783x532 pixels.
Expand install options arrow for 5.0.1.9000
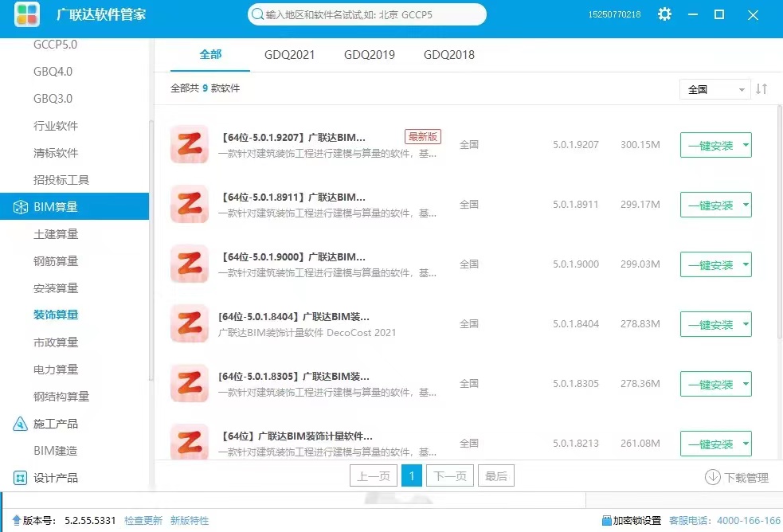746,264
